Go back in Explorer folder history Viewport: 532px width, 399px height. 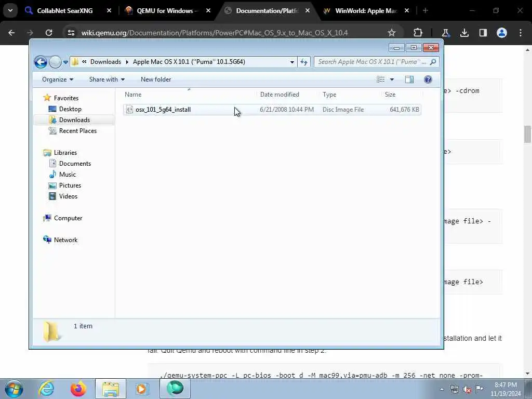pyautogui.click(x=41, y=62)
